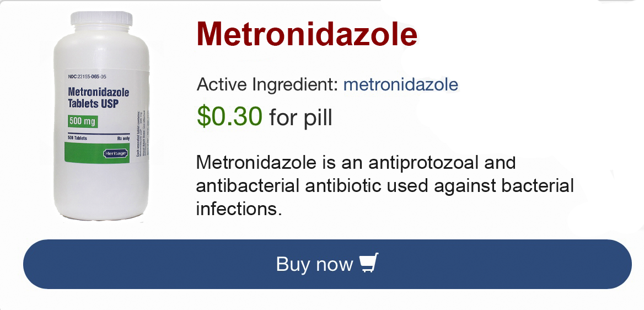Image resolution: width=644 pixels, height=310 pixels.
Task: Click the white bottle cap
Action: pos(101,19)
